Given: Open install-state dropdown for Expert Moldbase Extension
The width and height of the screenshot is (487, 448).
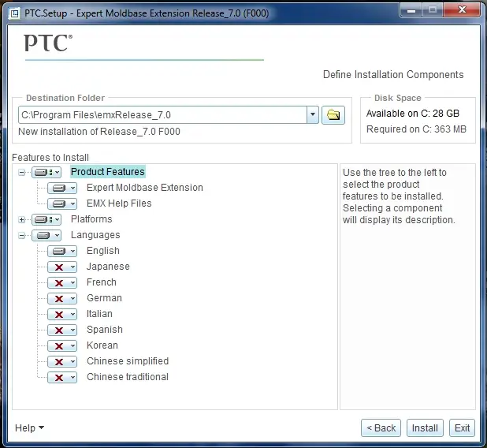Looking at the screenshot, I should [62, 188].
